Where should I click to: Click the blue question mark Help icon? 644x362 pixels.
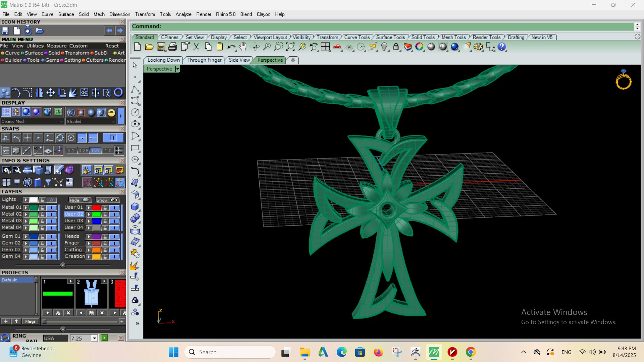pyautogui.click(x=501, y=47)
